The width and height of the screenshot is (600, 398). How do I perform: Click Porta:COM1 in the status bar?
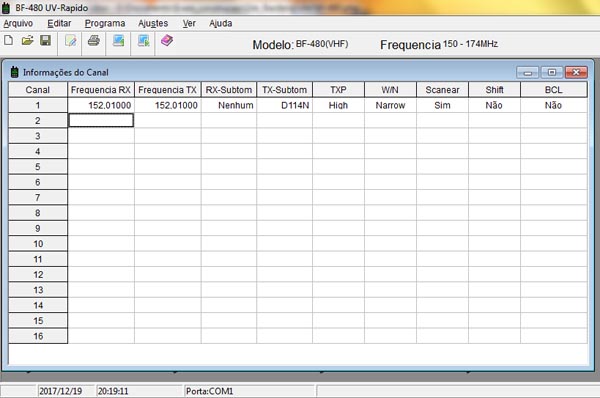pyautogui.click(x=209, y=391)
